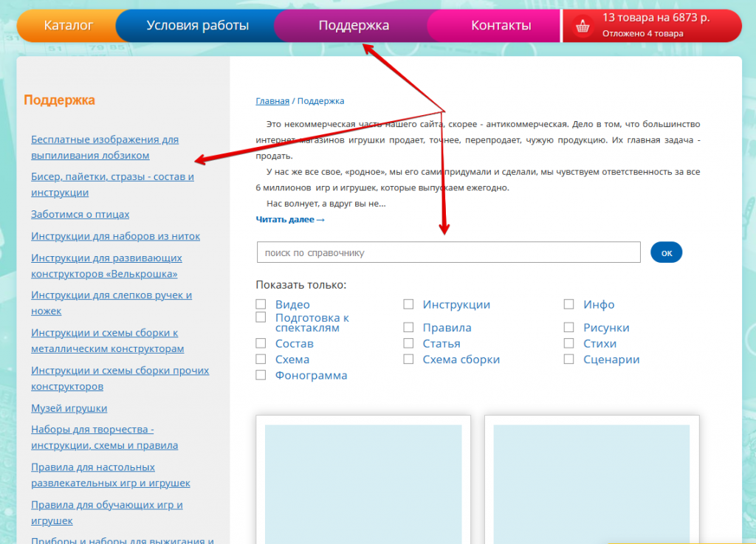Viewport: 756px width, 544px height.
Task: Check the Схема filter
Action: point(261,359)
